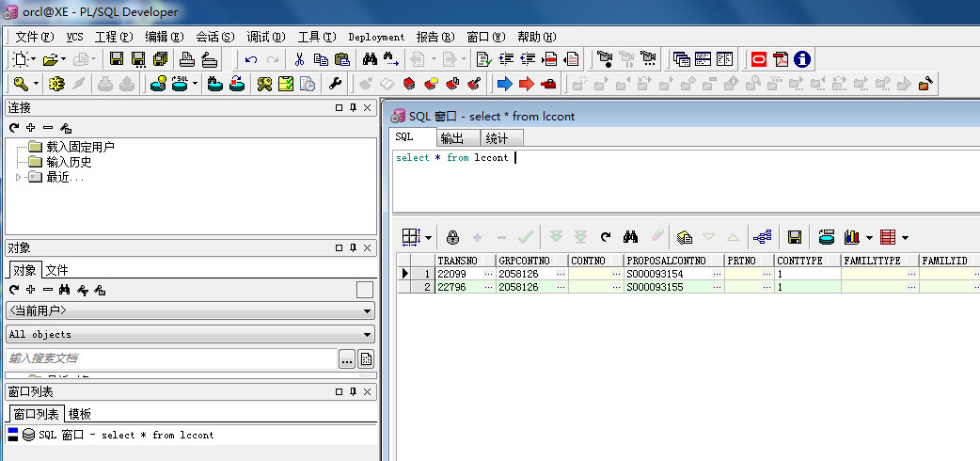Open the 文件(F) menu
Screen dimensions: 980x461
[x=35, y=37]
